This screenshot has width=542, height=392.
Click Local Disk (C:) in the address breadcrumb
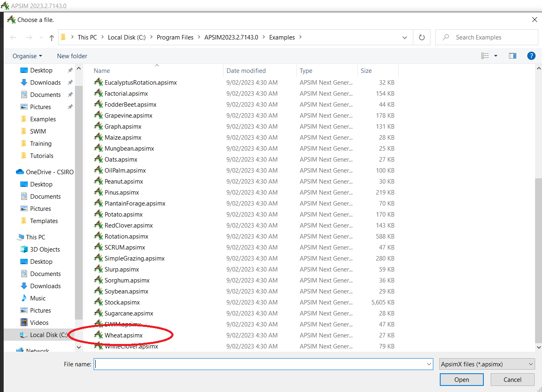point(127,37)
